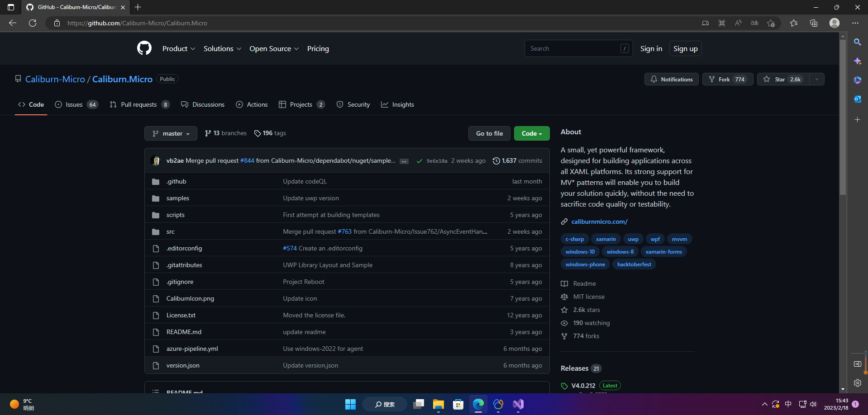Go back with the browser back arrow

tap(13, 23)
